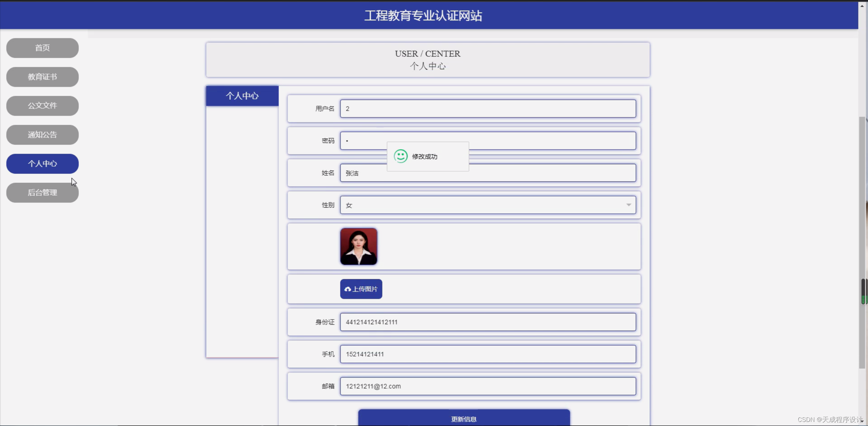Open 公文文件 sidebar item

click(42, 106)
